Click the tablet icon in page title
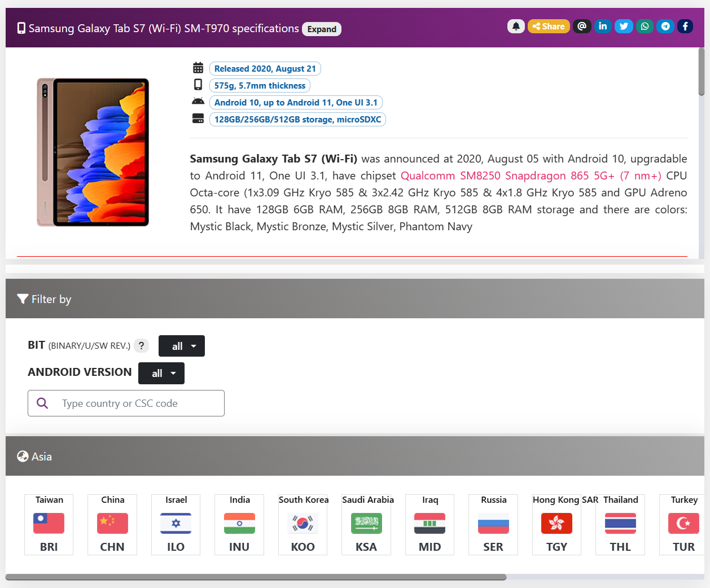710x588 pixels. (x=21, y=28)
